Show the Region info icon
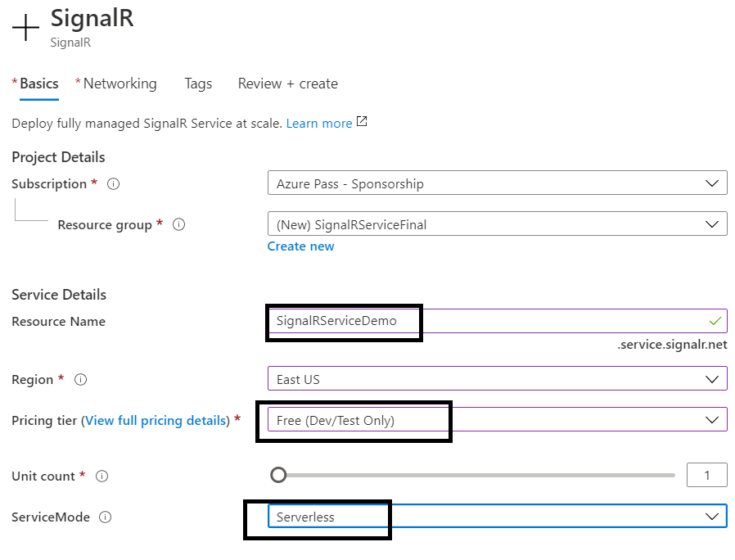This screenshot has height=560, width=735. (81, 379)
